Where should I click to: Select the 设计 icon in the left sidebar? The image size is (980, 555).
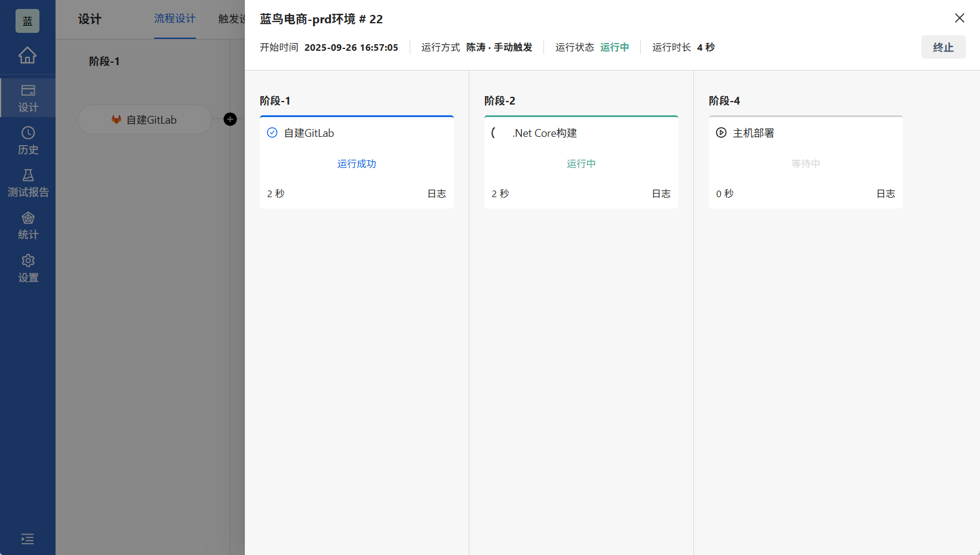point(27,97)
